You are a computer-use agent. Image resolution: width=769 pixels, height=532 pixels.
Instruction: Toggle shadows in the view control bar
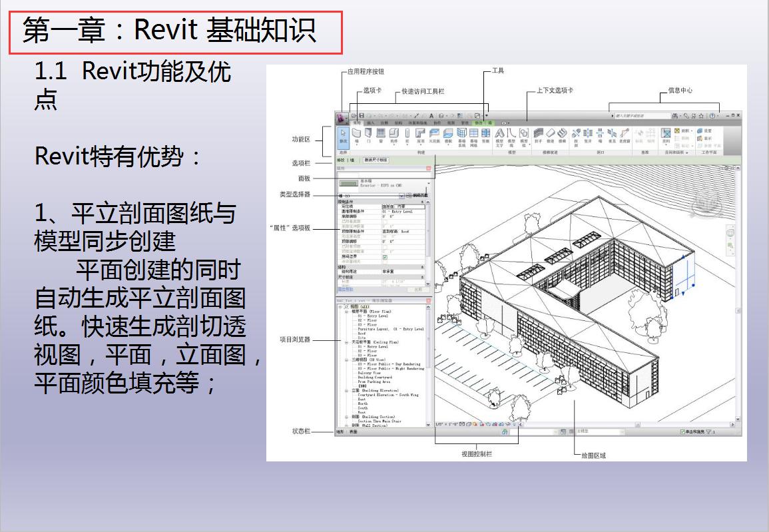(x=481, y=423)
